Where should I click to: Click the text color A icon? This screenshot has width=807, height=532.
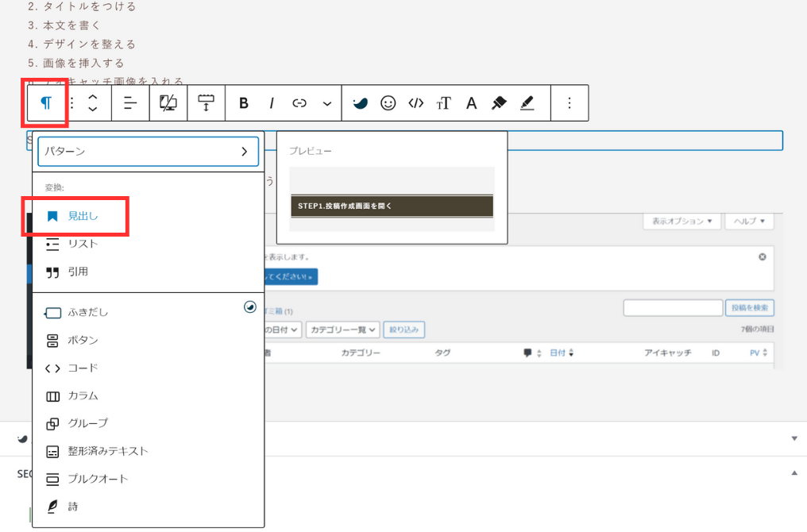click(x=471, y=103)
